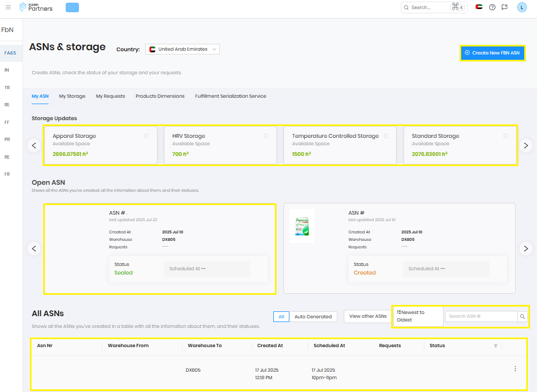Click the info icon on Standard Storage
The image size is (537, 392).
[x=506, y=136]
